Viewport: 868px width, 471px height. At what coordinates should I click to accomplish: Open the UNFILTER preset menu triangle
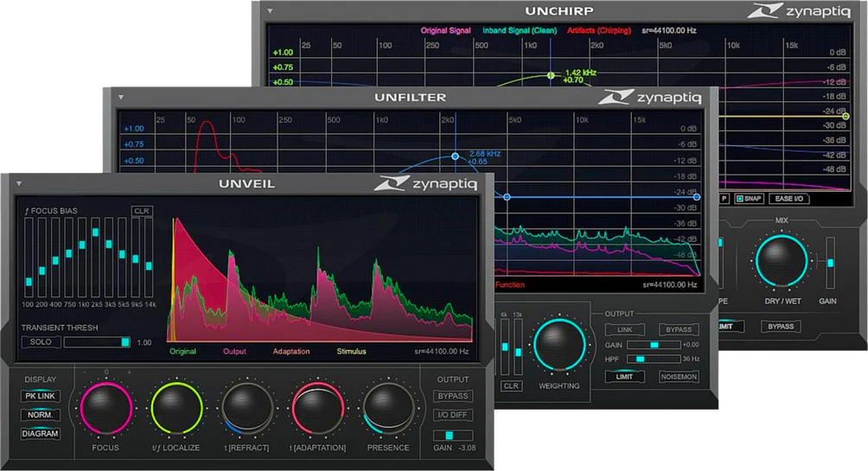(121, 98)
